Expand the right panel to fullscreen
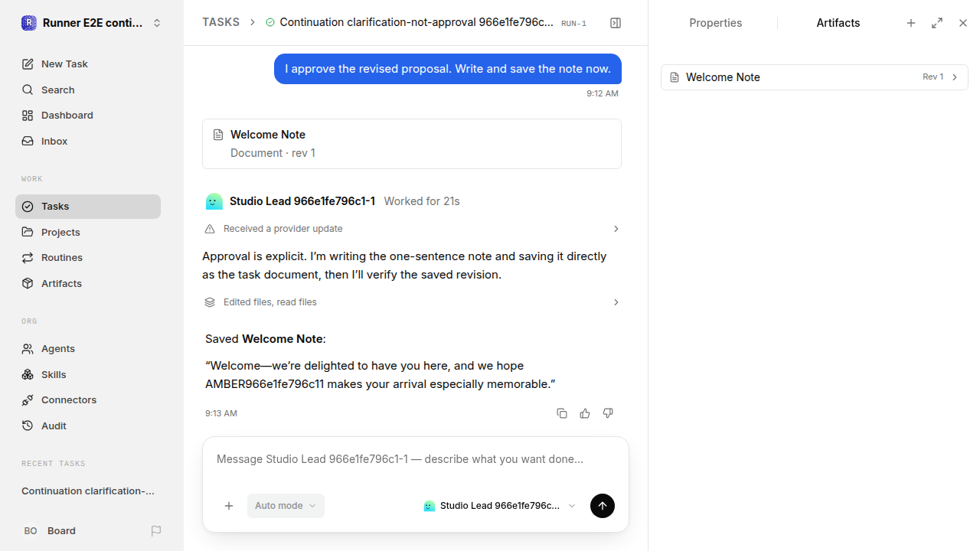Image resolution: width=980 pixels, height=551 pixels. coord(937,23)
